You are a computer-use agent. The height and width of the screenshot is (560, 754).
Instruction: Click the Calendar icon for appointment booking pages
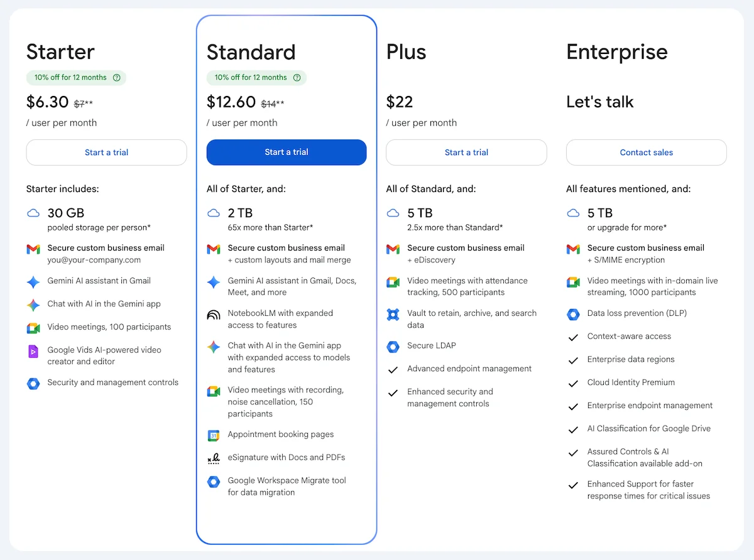[214, 435]
